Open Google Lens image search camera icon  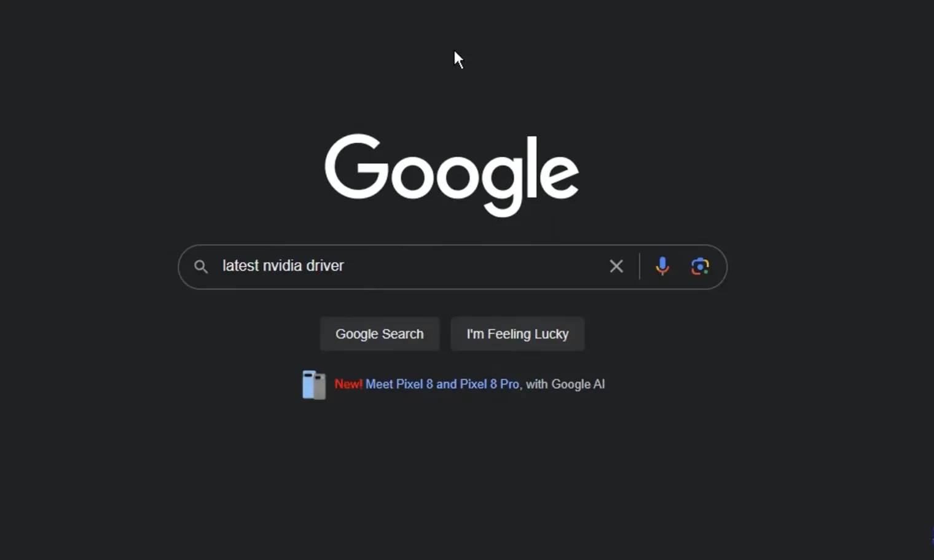pyautogui.click(x=700, y=266)
